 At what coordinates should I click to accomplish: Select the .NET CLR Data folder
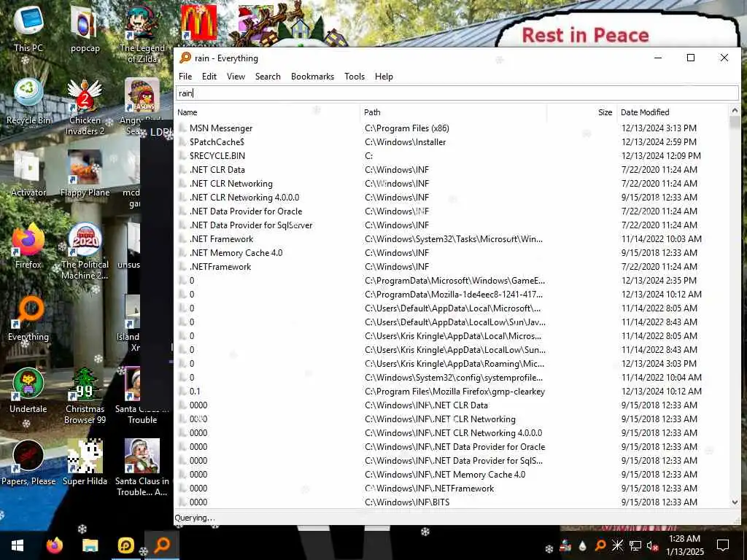pos(452,169)
